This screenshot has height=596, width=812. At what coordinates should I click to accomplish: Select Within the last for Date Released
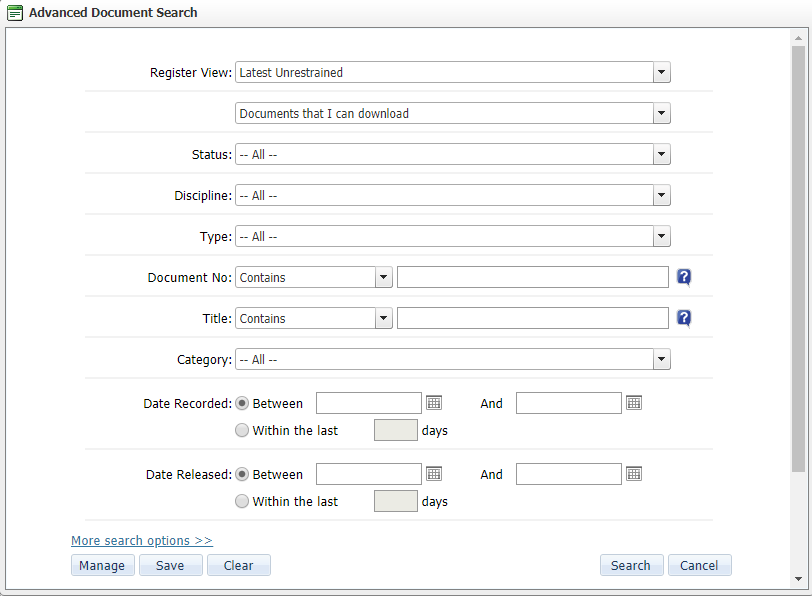coord(242,501)
